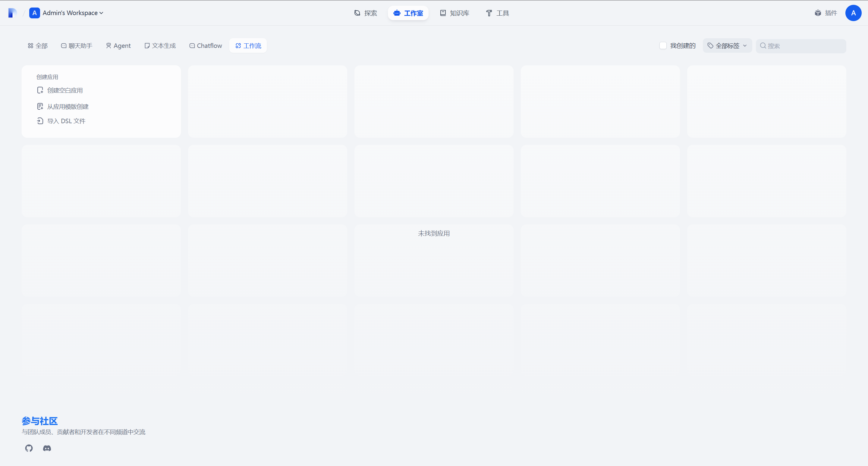Select the 全部 app filter tab
This screenshot has height=466, width=868.
click(38, 45)
